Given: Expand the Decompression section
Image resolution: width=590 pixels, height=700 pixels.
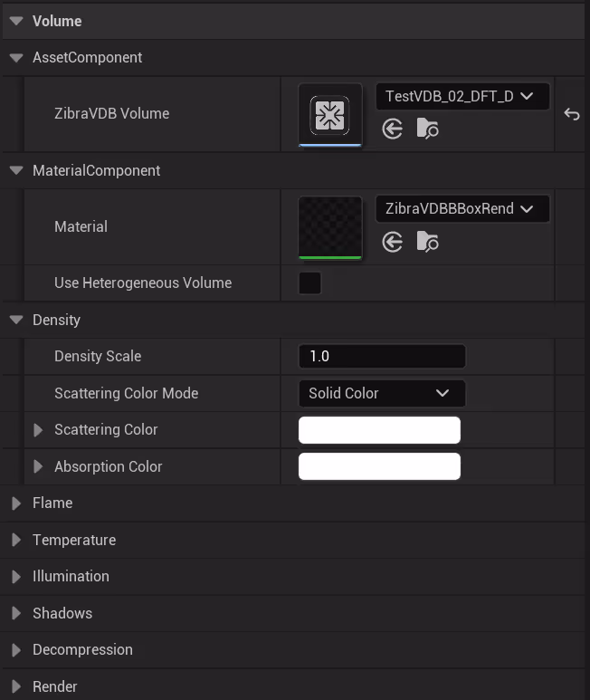Looking at the screenshot, I should coord(16,649).
